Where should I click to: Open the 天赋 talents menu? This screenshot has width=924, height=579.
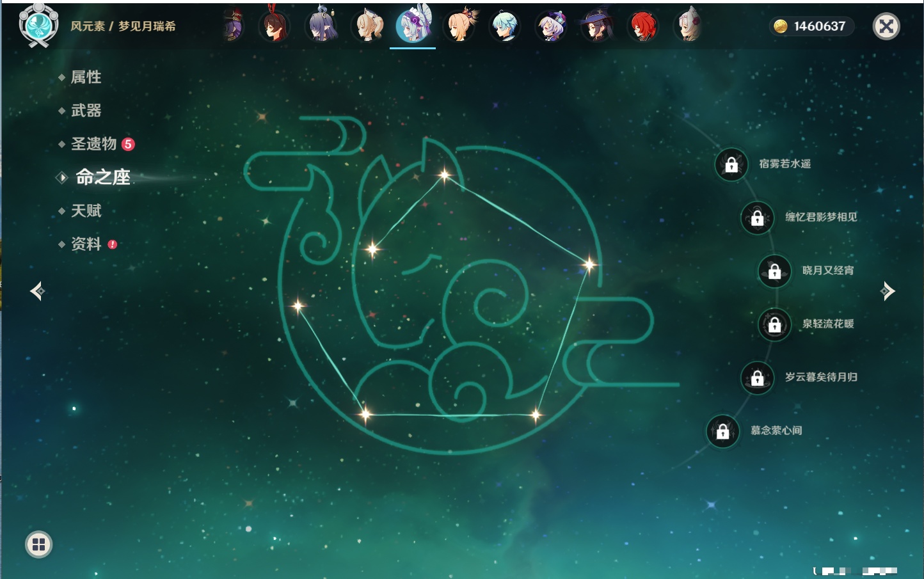pos(86,210)
